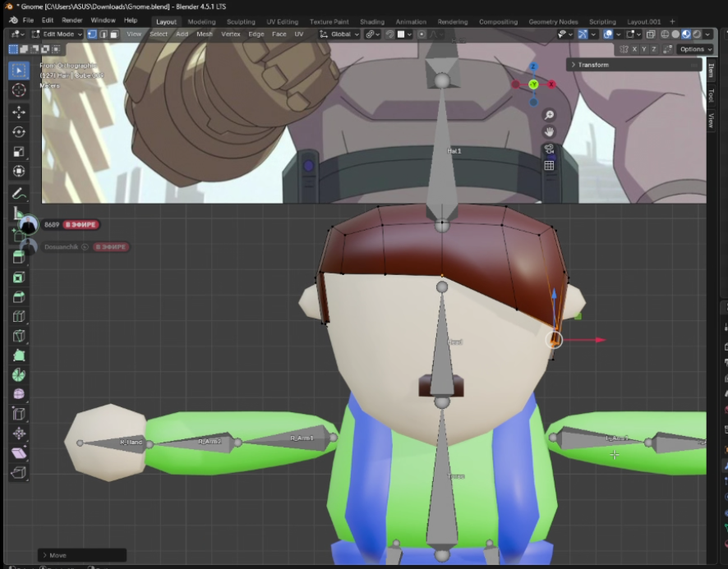Open the Global orientation dropdown
The width and height of the screenshot is (728, 569).
[x=340, y=34]
